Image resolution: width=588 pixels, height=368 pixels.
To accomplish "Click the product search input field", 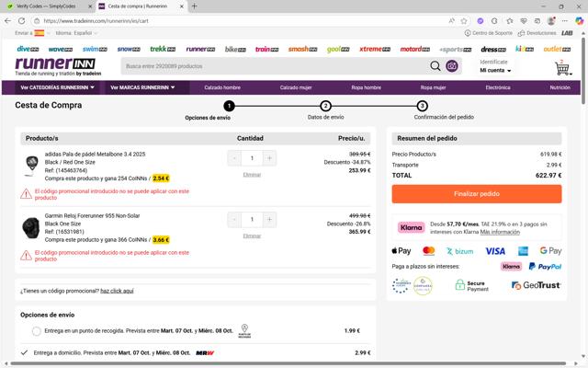I will point(274,66).
